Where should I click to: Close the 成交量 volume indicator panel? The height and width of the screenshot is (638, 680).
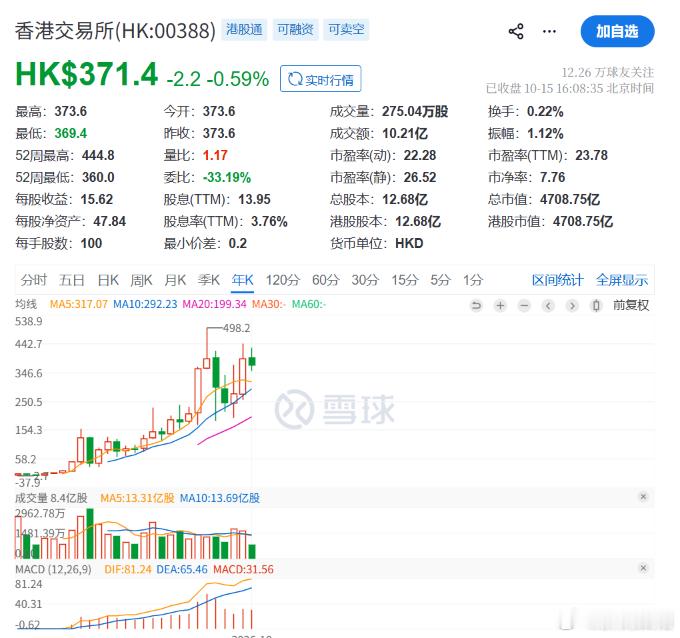tap(644, 497)
